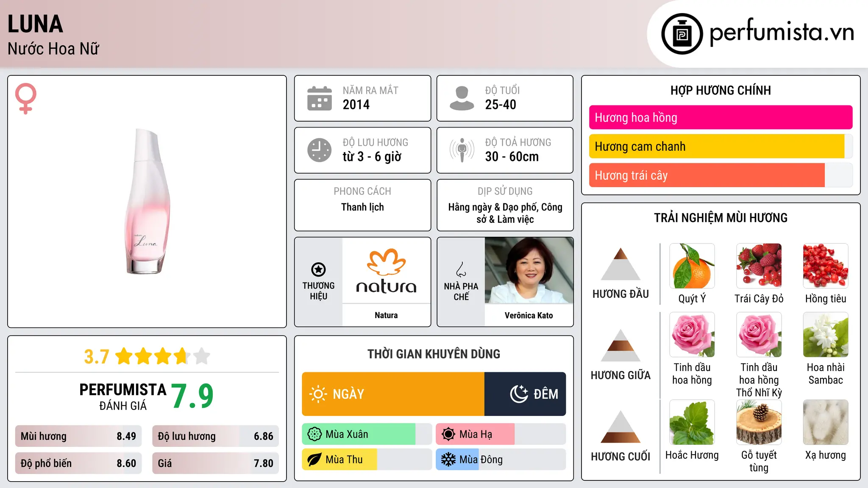The image size is (868, 488).
Task: Click the blue Mùa Đông season bar
Action: 458,460
